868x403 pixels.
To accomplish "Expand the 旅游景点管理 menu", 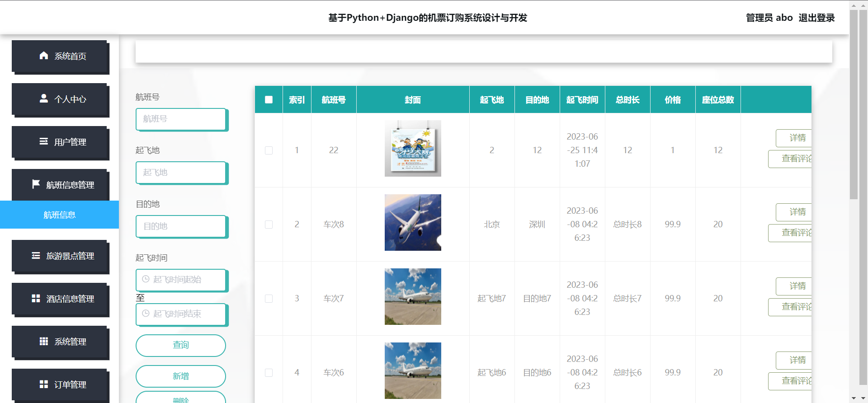I will click(59, 256).
